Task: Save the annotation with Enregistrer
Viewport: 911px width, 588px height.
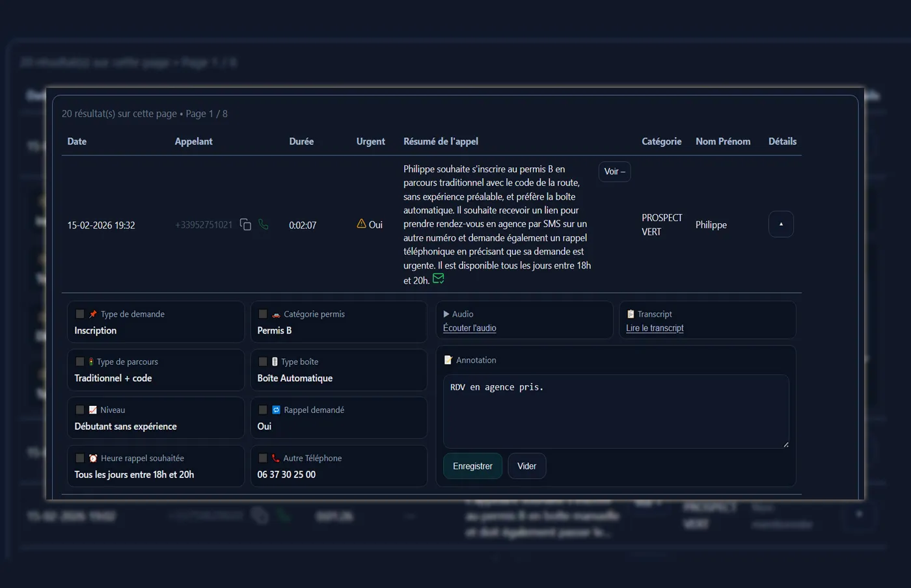Action: (x=472, y=466)
